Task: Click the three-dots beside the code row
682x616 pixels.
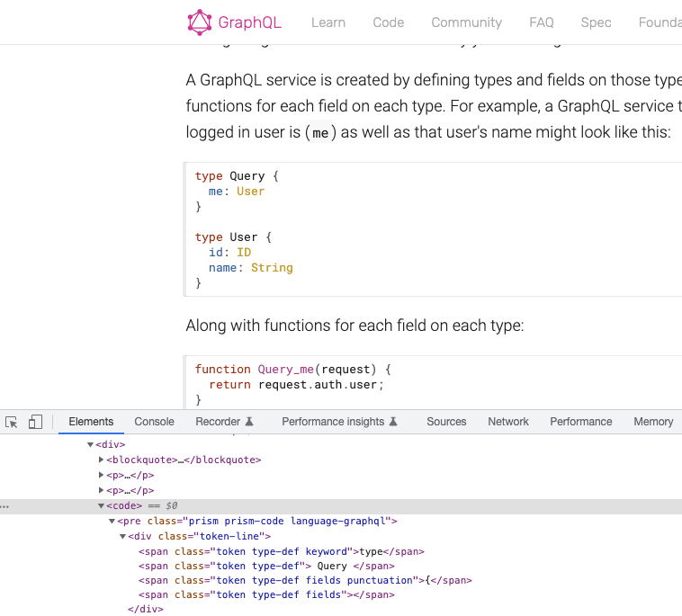Action: tap(4, 506)
